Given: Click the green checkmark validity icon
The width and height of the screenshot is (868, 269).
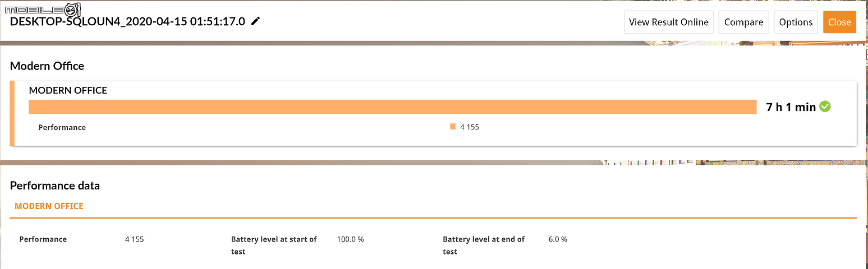Looking at the screenshot, I should coord(825,106).
